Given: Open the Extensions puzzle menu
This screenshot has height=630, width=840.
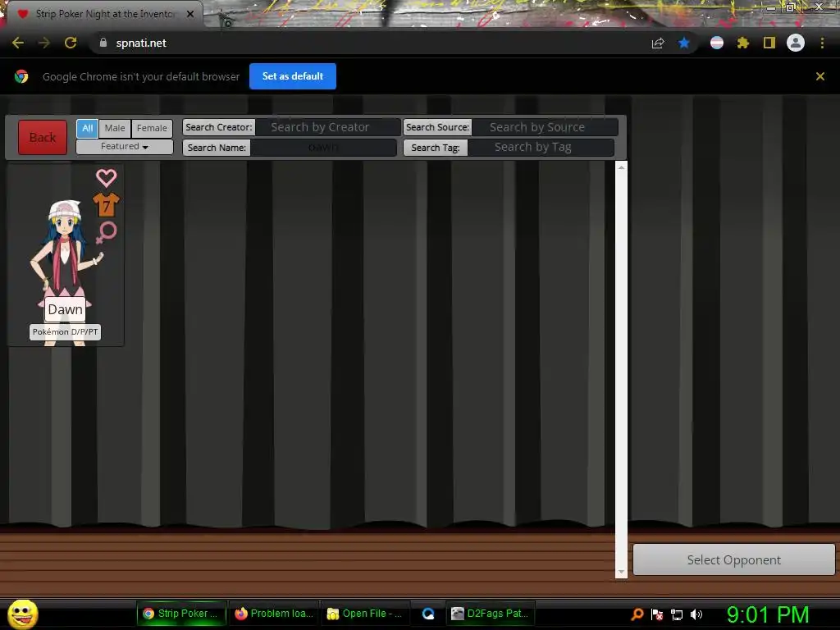Looking at the screenshot, I should [x=743, y=43].
